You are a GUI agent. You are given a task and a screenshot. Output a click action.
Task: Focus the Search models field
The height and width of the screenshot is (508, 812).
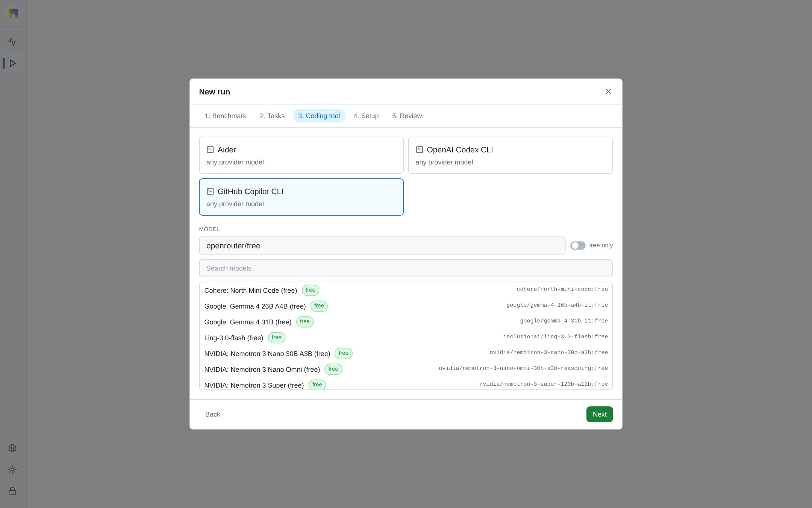pos(406,268)
